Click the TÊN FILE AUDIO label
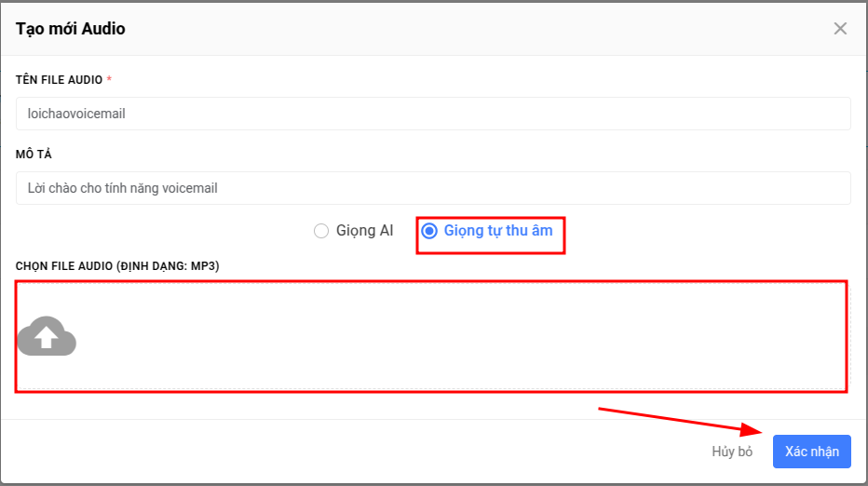 (x=60, y=80)
